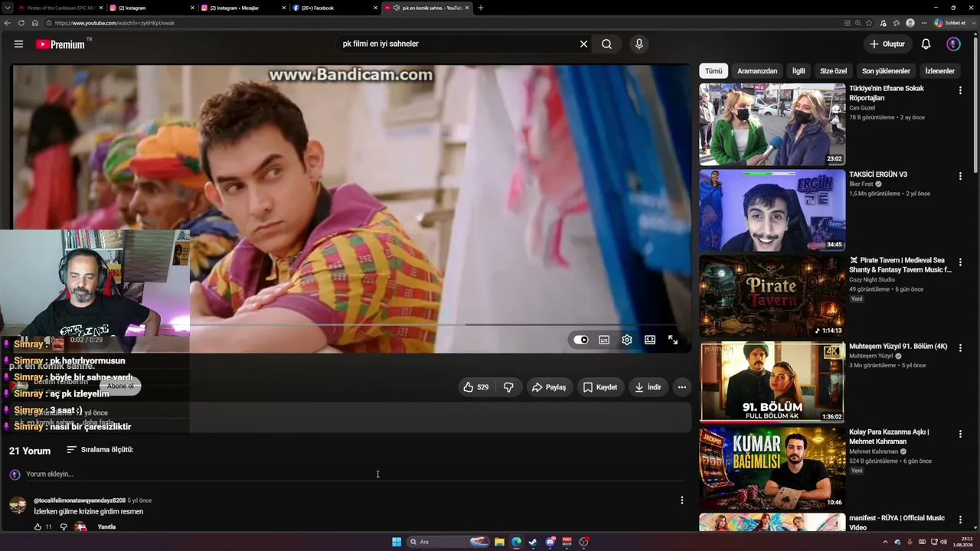This screenshot has height=551, width=980.
Task: Select the İzlenenler filter chip
Action: pyautogui.click(x=940, y=71)
